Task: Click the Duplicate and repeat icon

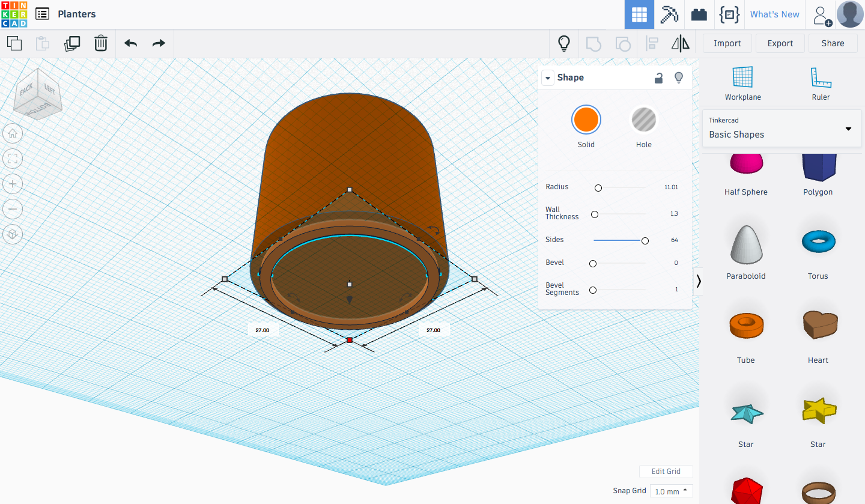Action: pos(72,43)
